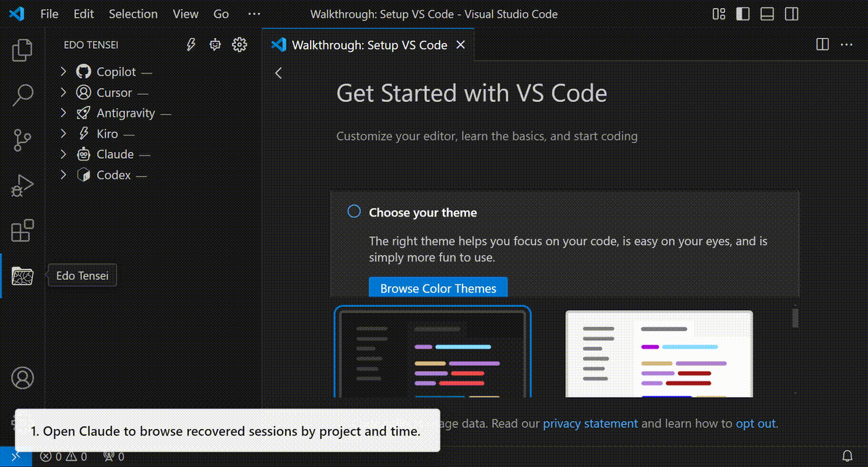Open the View menu

(185, 14)
